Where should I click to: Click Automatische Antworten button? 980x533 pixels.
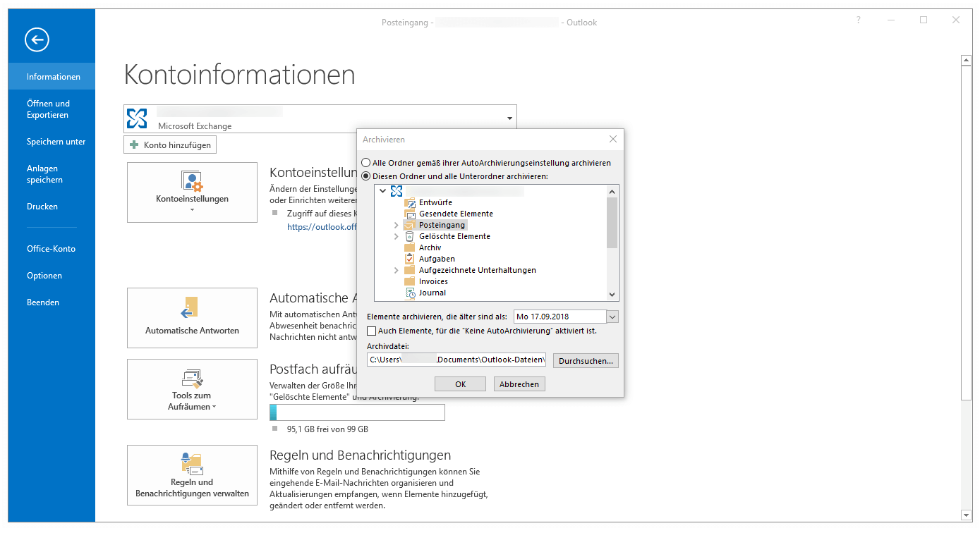click(192, 318)
